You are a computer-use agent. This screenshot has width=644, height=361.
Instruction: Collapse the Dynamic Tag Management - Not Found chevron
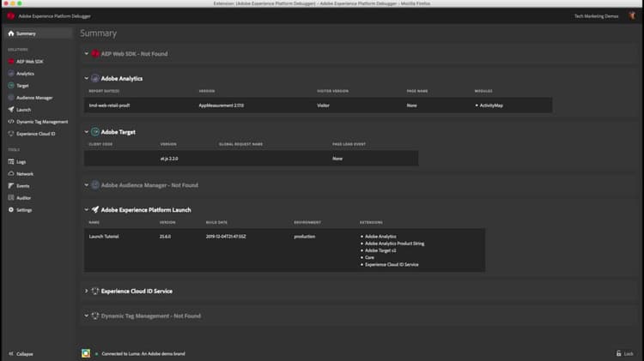click(x=86, y=316)
